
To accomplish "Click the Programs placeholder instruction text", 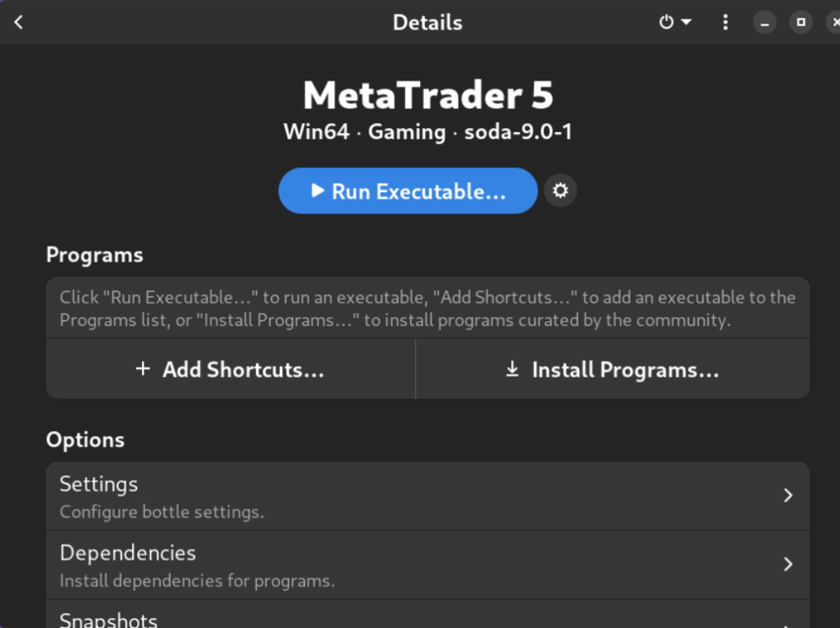I will (427, 308).
